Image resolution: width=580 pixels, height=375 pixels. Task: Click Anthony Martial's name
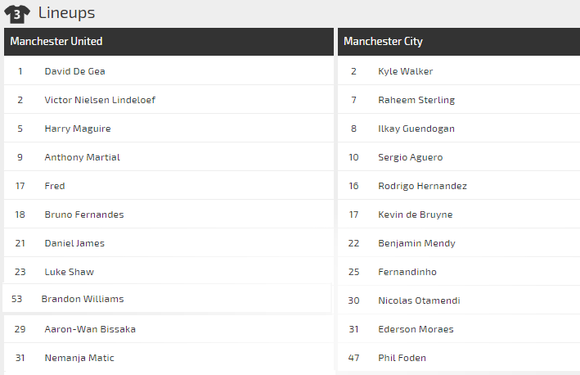(x=82, y=157)
